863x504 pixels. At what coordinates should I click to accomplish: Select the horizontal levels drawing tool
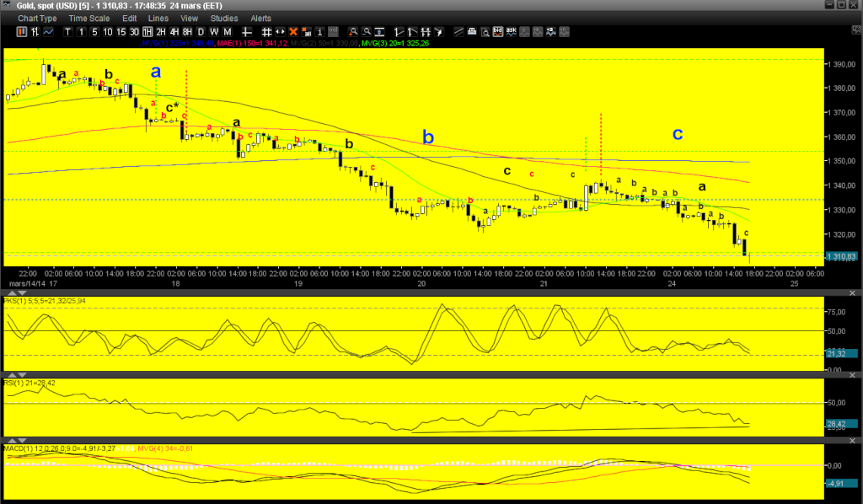click(426, 32)
